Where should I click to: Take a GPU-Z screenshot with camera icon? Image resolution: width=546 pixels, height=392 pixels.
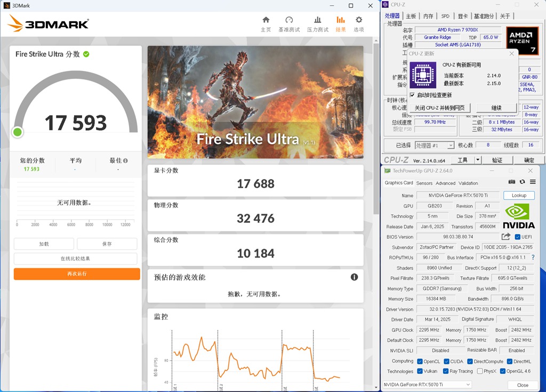511,181
